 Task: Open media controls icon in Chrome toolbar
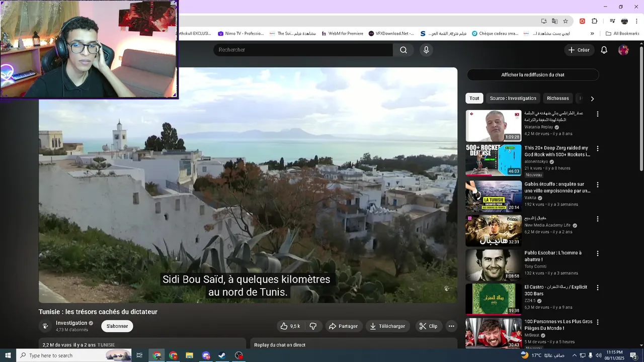click(x=612, y=21)
